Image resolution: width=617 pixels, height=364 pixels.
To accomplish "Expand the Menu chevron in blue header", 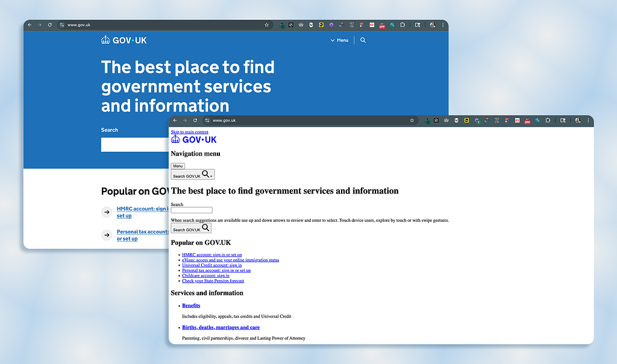I will (339, 40).
